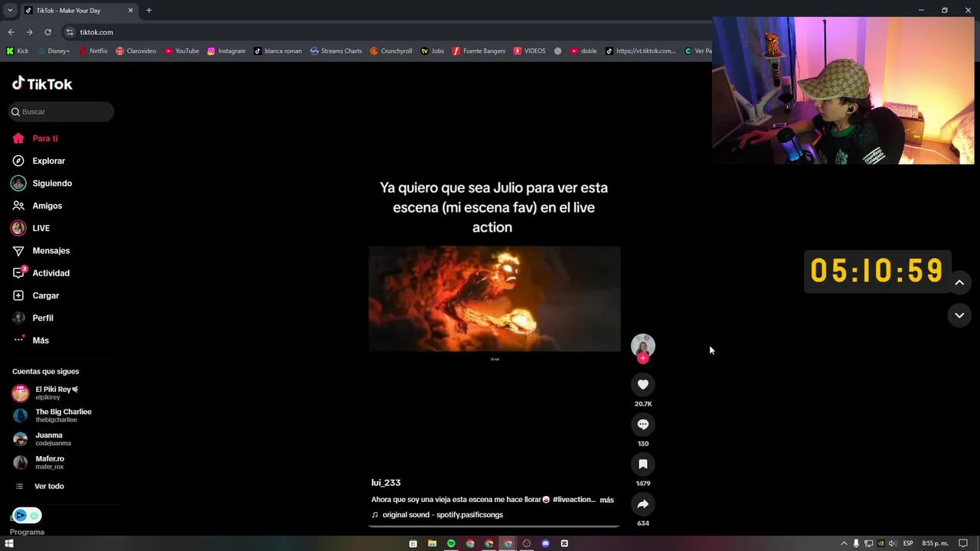Open the Windows Start menu
The width and height of the screenshot is (980, 551).
pyautogui.click(x=9, y=543)
